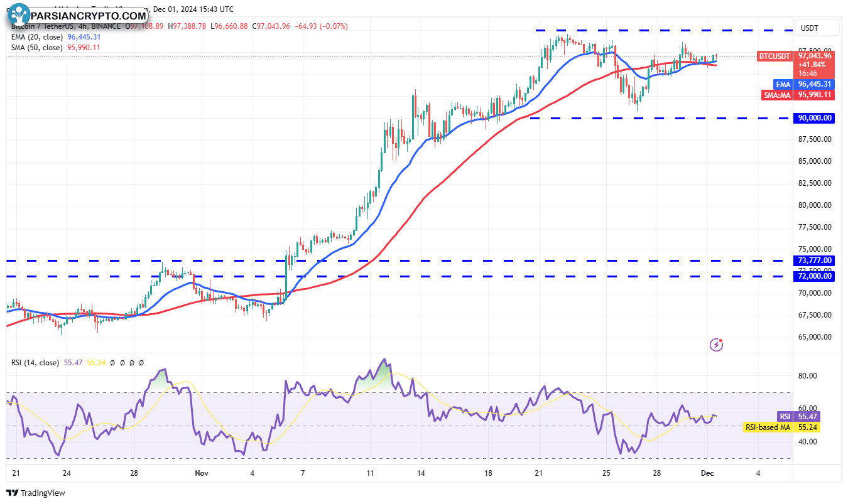This screenshot has height=504, width=848.
Task: Click the 85,000.00 price axis value
Action: tap(815, 161)
